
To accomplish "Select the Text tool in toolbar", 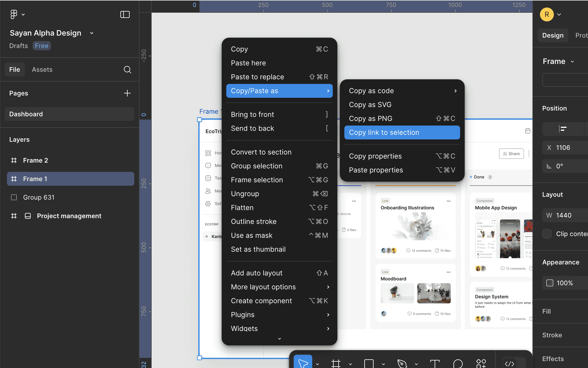I will [435, 363].
